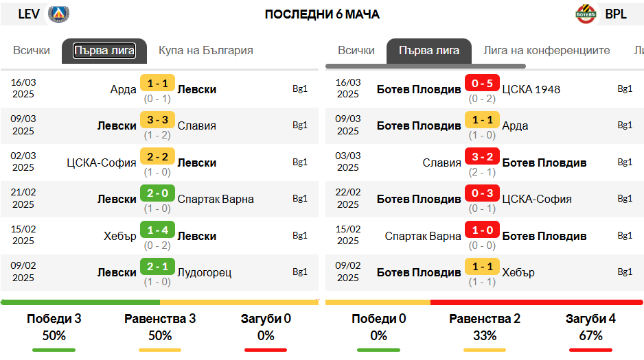Click the horizontal tabs scrollbar on right
Screen dimensions: 644x360
426,66
